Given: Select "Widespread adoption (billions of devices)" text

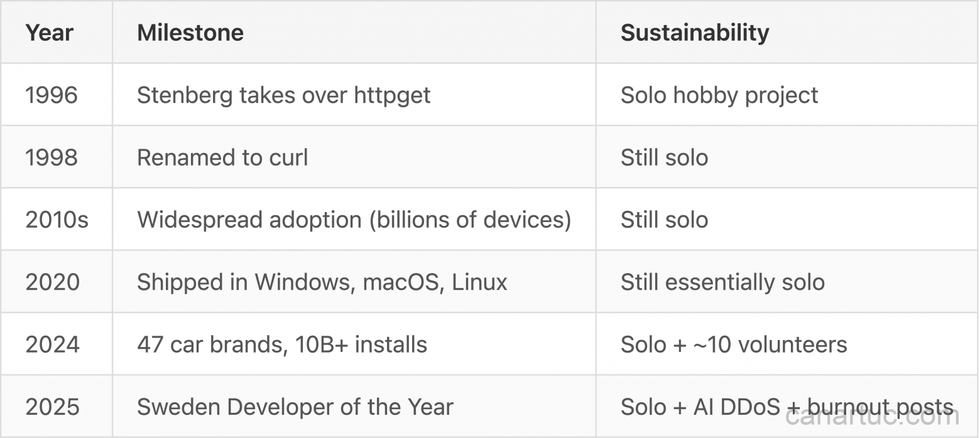Looking at the screenshot, I should [x=354, y=220].
